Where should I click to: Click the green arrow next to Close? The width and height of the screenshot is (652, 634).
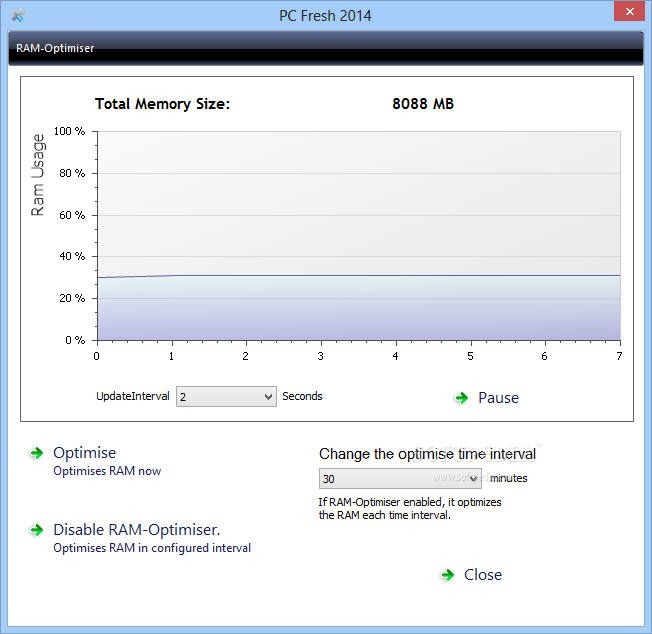[447, 575]
